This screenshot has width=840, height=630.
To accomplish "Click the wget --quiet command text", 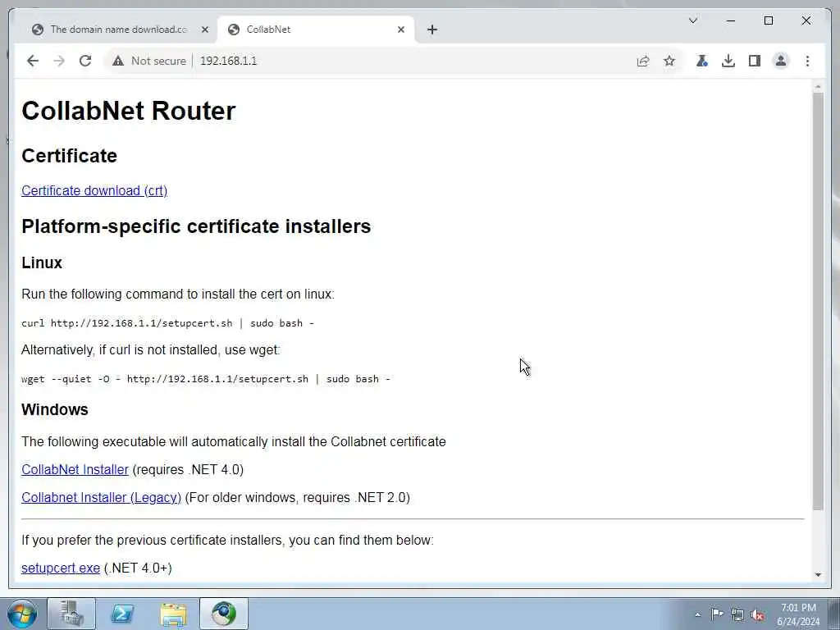I will [x=206, y=379].
